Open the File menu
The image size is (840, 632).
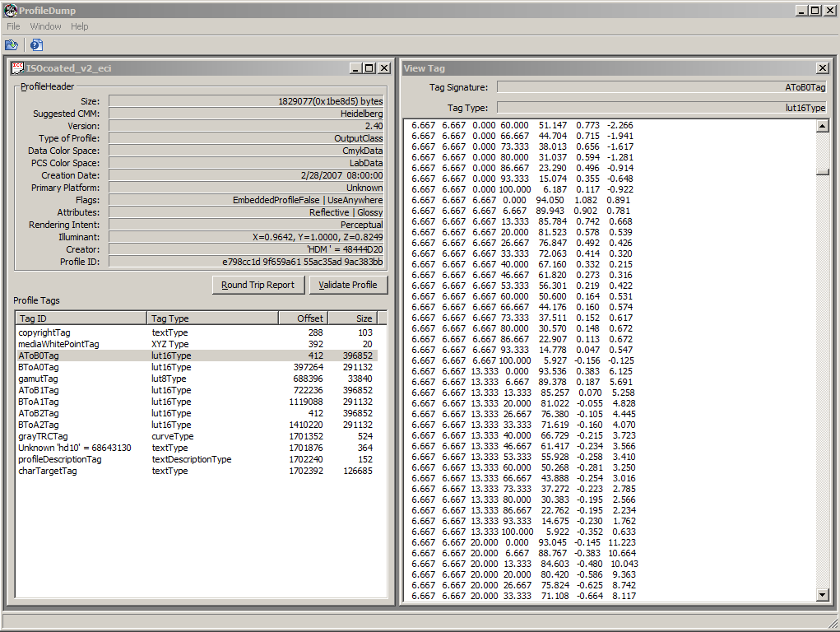13,26
